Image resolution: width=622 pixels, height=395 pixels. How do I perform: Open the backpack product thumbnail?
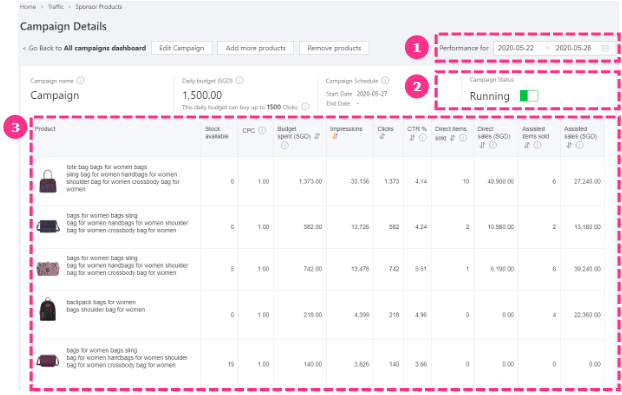tap(48, 309)
